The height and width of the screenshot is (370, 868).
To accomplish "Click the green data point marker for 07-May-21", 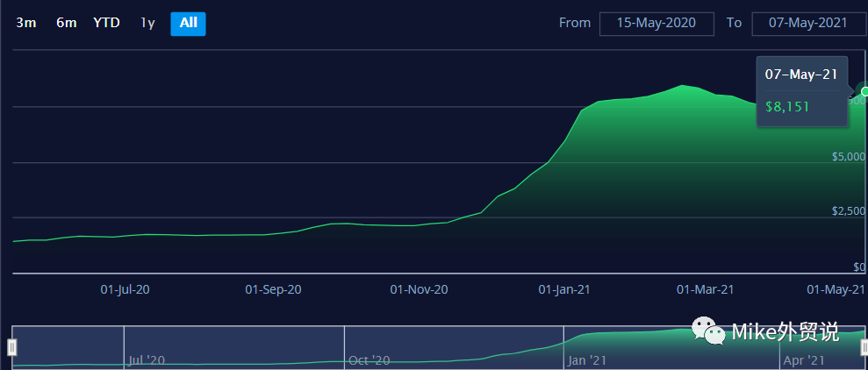I will pos(864,91).
